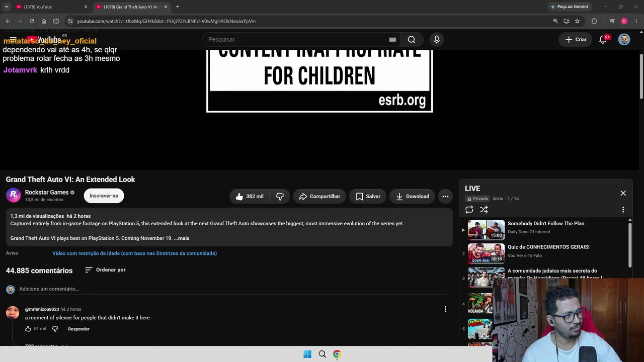Viewport: 644px width, 362px height.
Task: Reply with the Responder button
Action: (79, 329)
